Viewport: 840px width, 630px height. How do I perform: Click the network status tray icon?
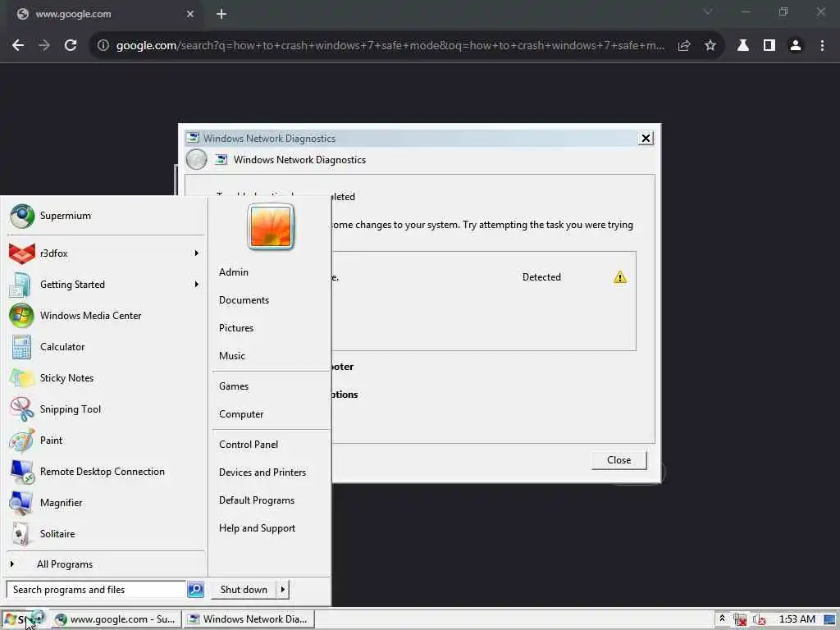[740, 619]
